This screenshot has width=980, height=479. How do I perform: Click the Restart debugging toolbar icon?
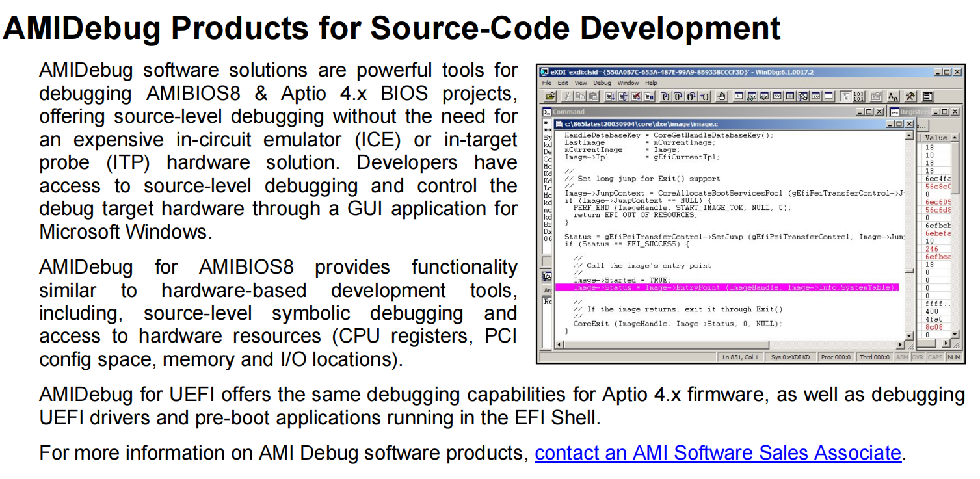click(x=623, y=96)
